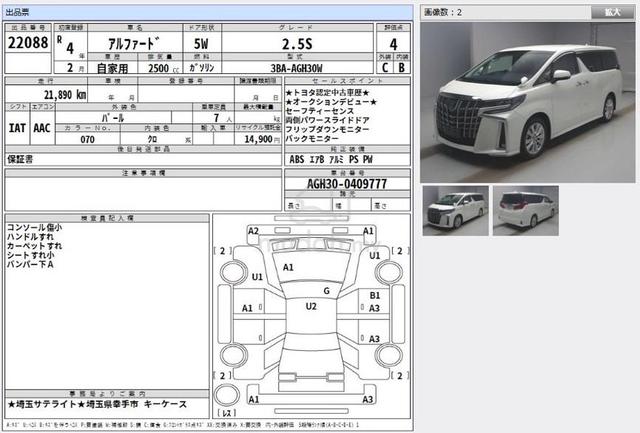Click the exterior grade C
Image resolution: width=640 pixels, height=433 pixels.
385,68
